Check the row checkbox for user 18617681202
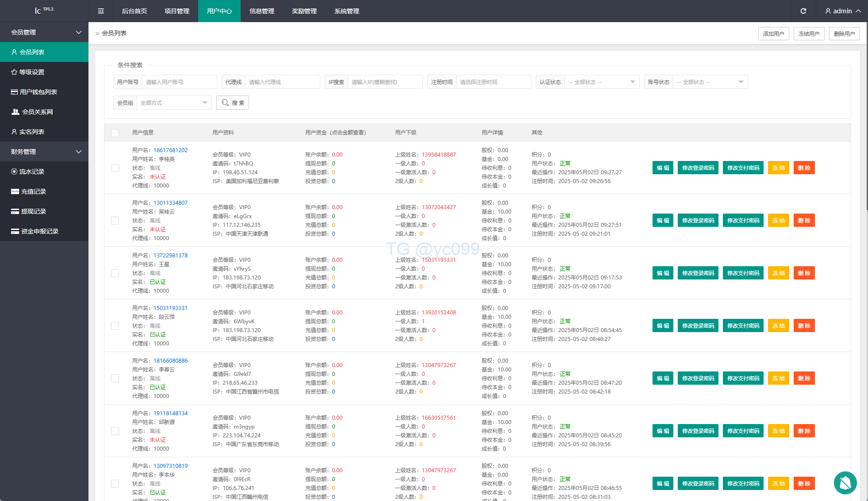The height and width of the screenshot is (501, 868). tap(115, 168)
